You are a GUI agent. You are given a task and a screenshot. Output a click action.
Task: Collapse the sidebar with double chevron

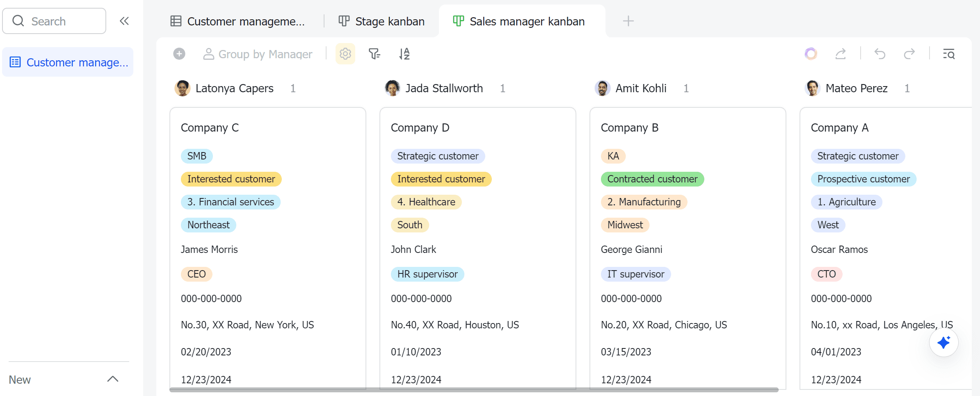click(x=124, y=21)
